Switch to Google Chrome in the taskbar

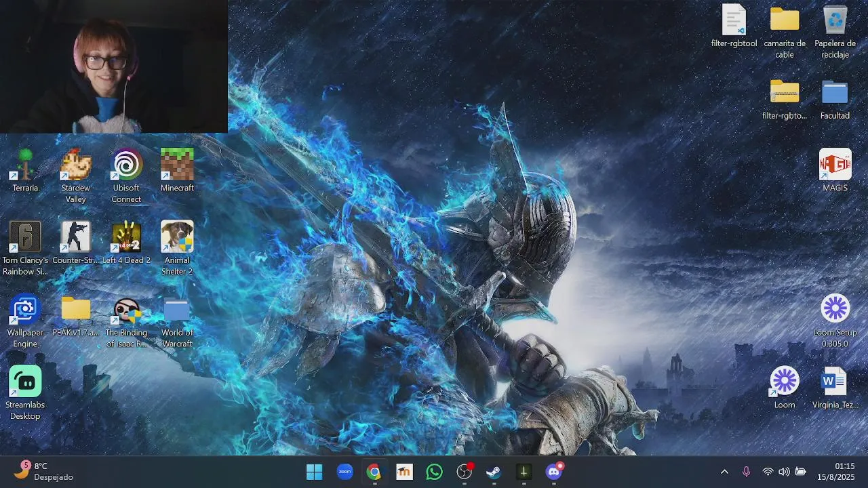click(374, 472)
